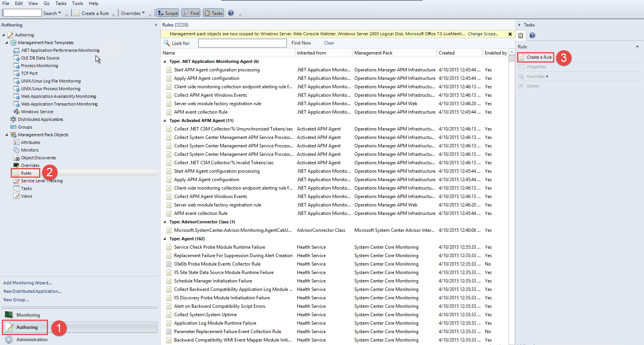
Task: Click the Change Scope link
Action: tap(483, 34)
